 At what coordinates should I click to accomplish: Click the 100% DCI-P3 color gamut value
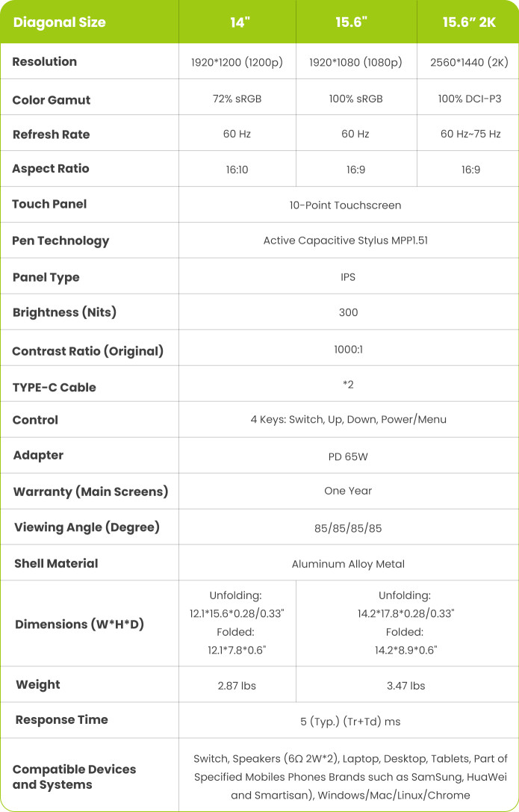[x=469, y=99]
